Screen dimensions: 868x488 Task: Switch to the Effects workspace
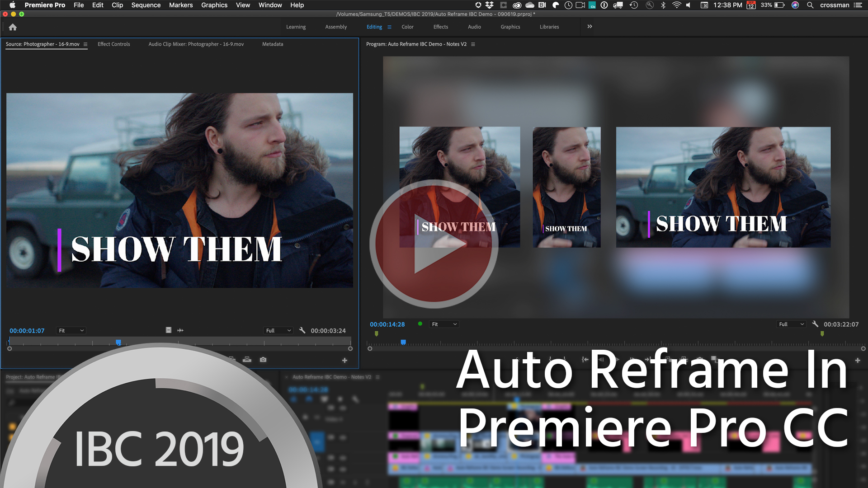tap(441, 27)
